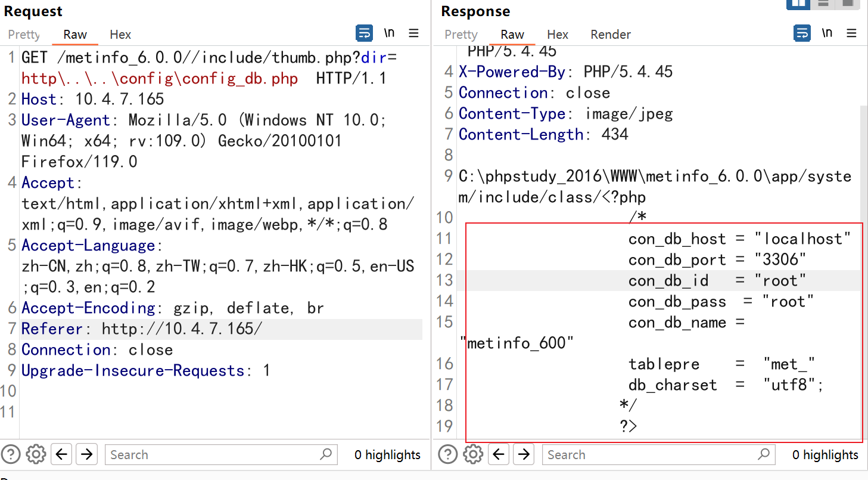Select stacked rows layout icon at top right
The width and height of the screenshot is (868, 480).
[823, 4]
